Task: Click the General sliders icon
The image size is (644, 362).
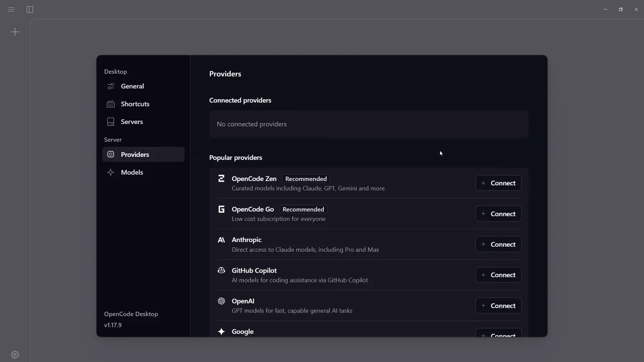Action: (111, 86)
